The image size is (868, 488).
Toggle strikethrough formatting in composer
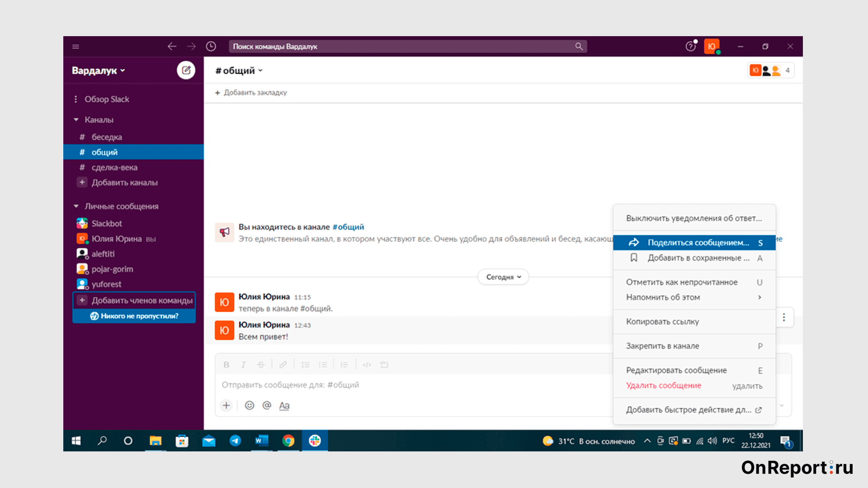261,365
